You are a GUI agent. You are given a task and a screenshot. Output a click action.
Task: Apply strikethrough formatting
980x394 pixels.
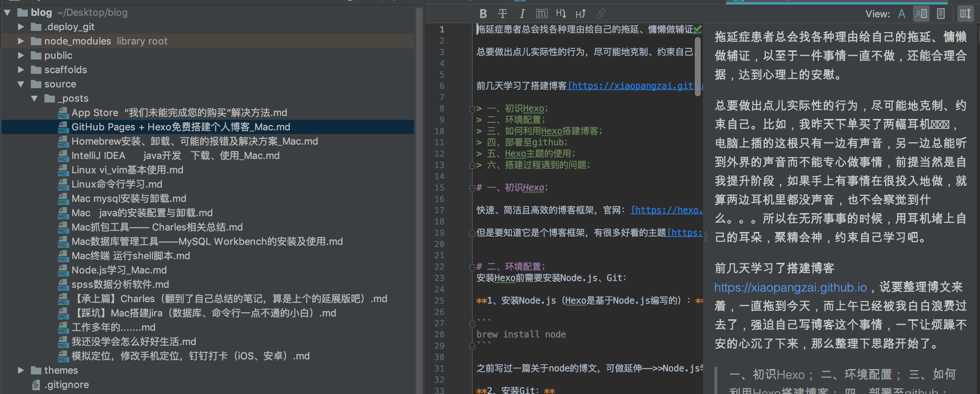(x=502, y=14)
